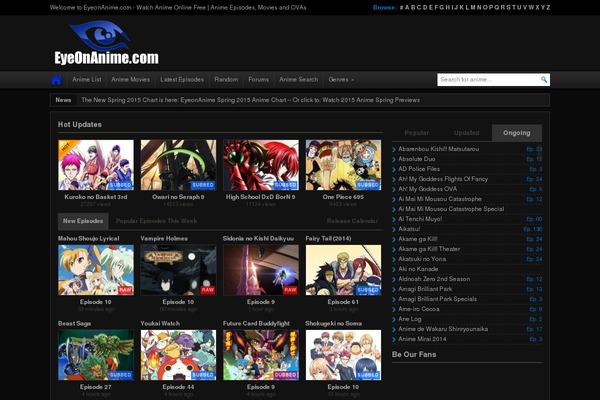This screenshot has height=400, width=600.
Task: Open Sidonia no Kishi Daikyuu thumbnail
Action: pos(261,270)
